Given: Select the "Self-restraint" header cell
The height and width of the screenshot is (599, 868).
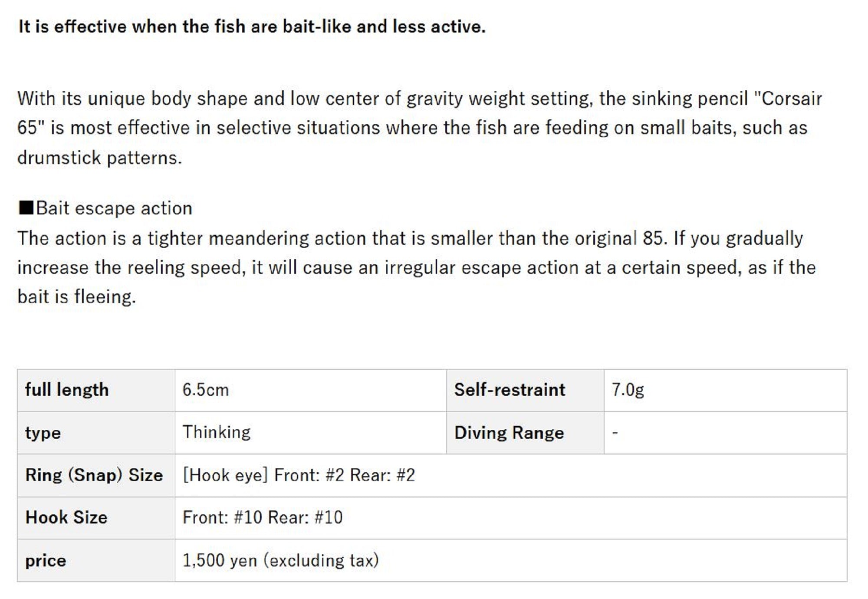Looking at the screenshot, I should coord(510,390).
